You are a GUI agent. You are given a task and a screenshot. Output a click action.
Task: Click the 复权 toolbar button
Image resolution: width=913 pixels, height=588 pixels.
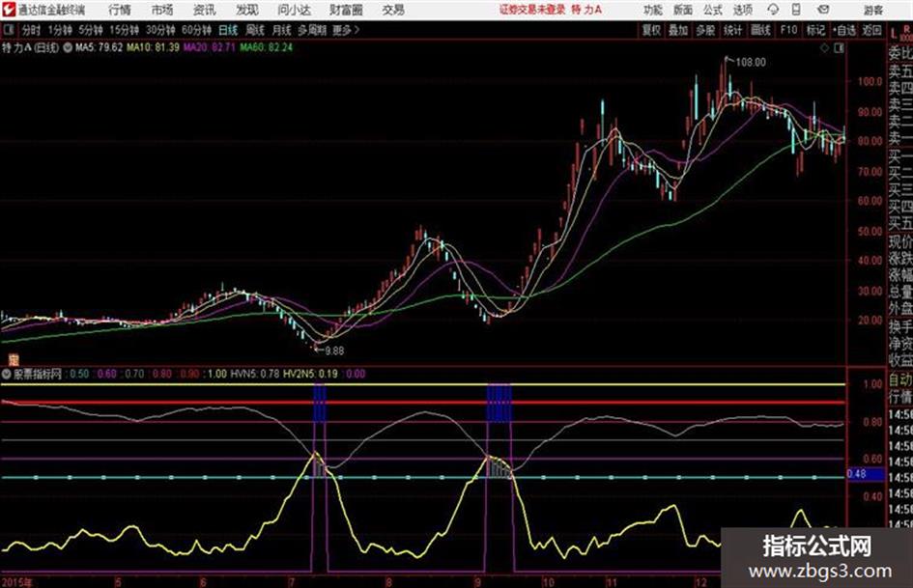(x=651, y=30)
